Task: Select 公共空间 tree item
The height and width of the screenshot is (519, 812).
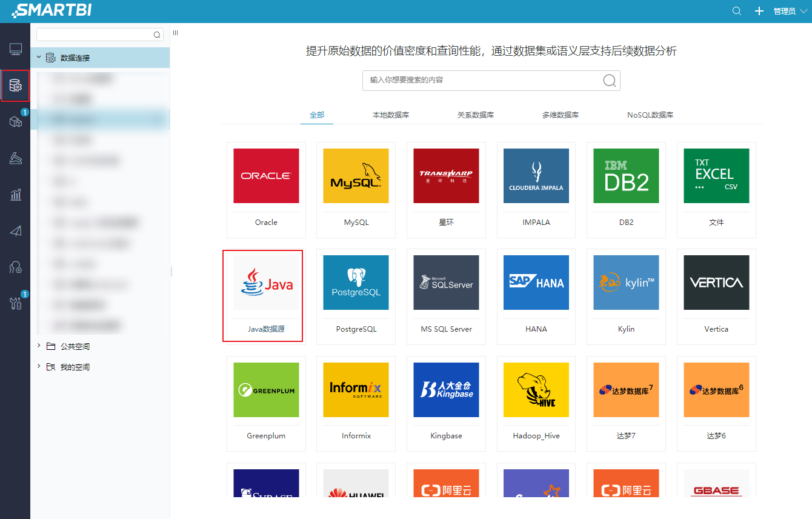Action: point(75,347)
